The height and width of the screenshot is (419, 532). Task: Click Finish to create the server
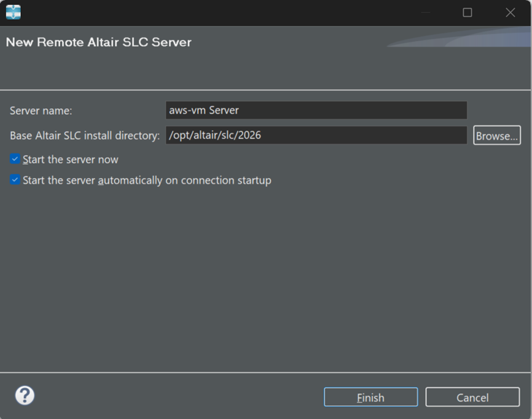click(x=371, y=397)
